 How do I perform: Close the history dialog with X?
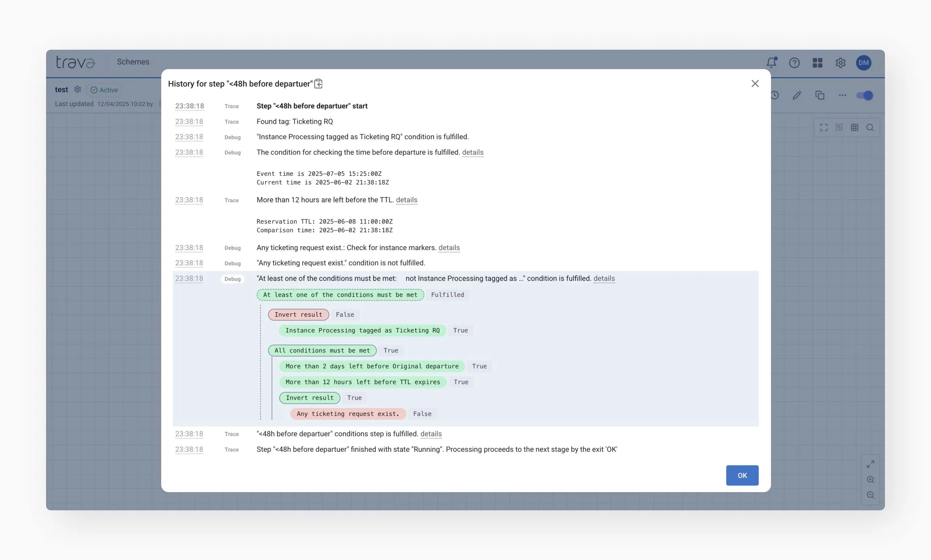point(755,84)
